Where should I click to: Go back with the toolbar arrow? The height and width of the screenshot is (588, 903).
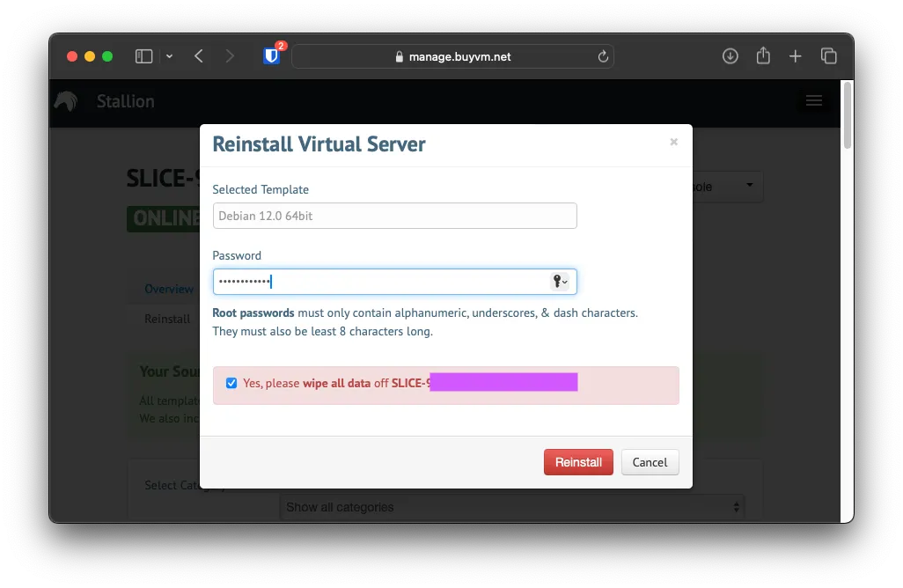[199, 56]
